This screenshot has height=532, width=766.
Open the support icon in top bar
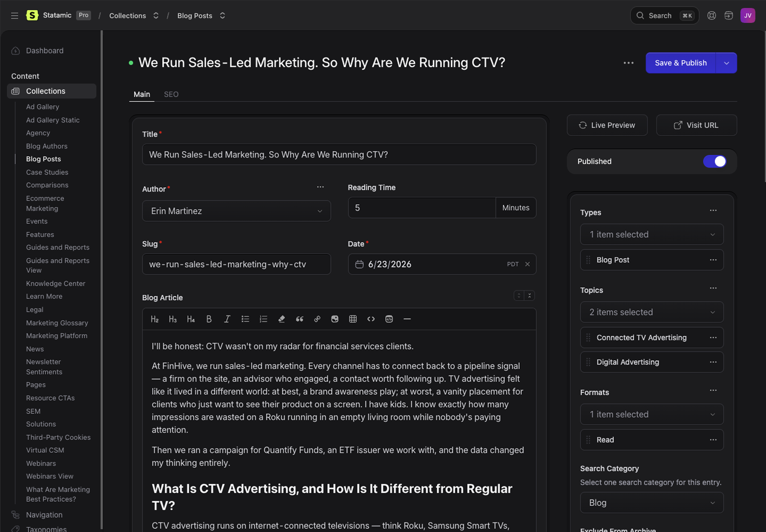712,15
